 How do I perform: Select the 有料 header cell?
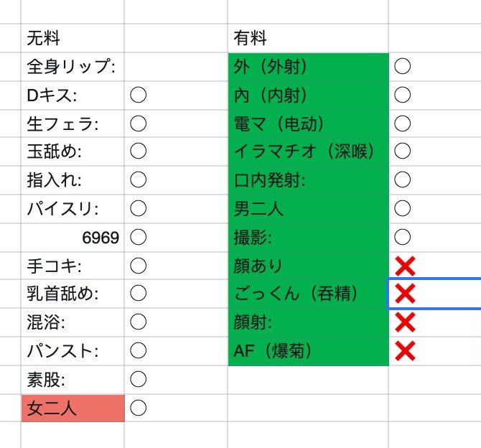[x=307, y=38]
